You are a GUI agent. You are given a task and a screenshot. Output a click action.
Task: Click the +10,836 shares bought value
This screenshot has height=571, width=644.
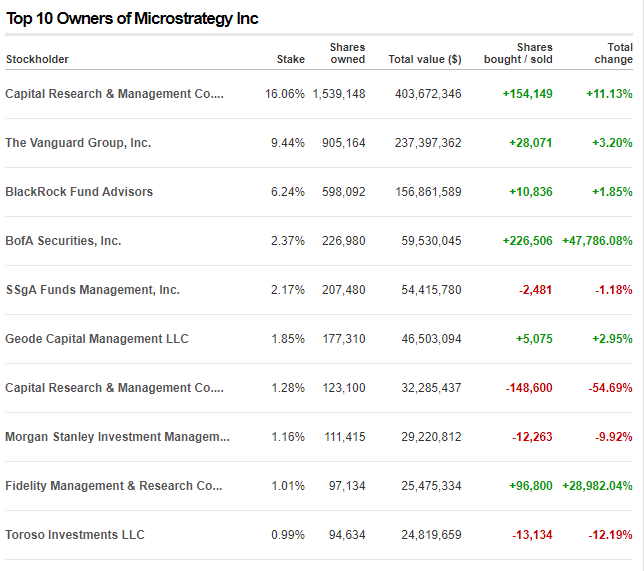[x=531, y=192]
